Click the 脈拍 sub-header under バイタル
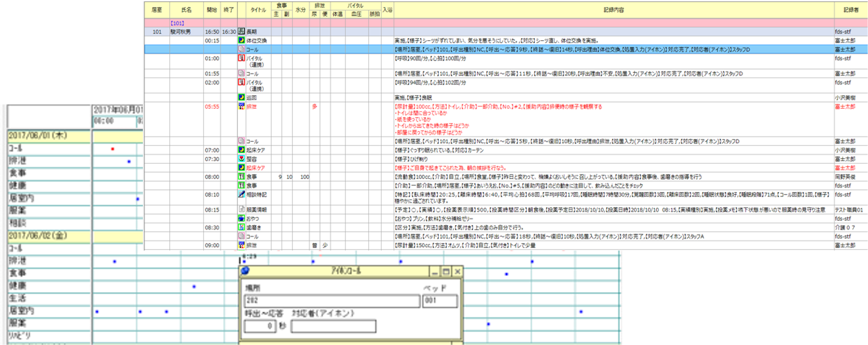Screen dimensions: 868x345 pyautogui.click(x=375, y=14)
